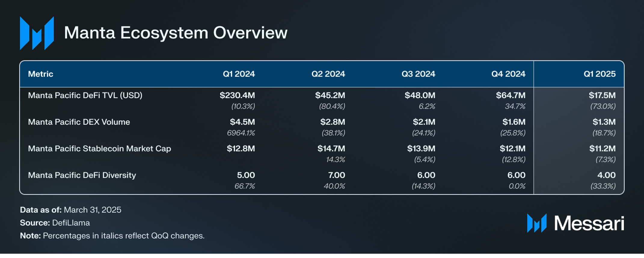The image size is (644, 258).
Task: Click the "(18.7%)" QoQ change
Action: click(604, 133)
